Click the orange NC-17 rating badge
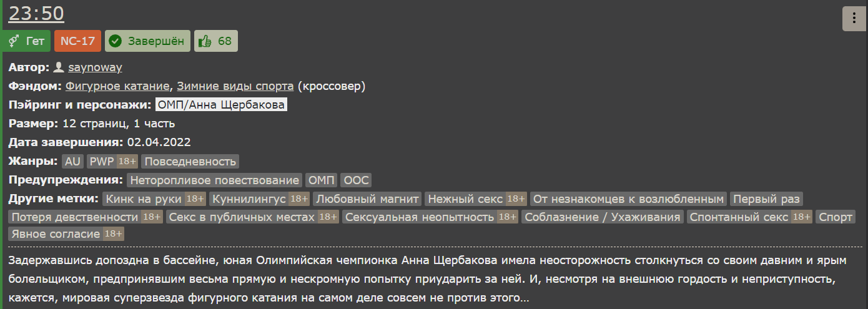868x309 pixels. click(77, 41)
